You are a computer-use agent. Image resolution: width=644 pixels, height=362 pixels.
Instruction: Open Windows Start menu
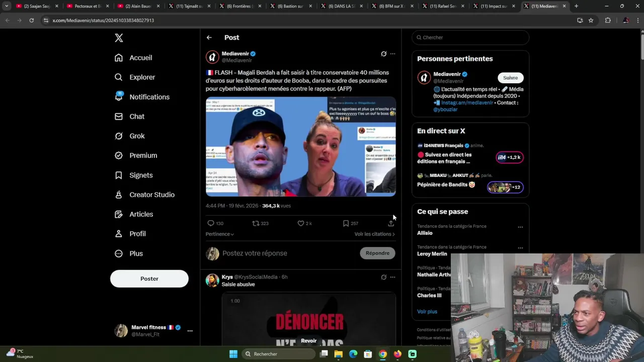(x=233, y=354)
